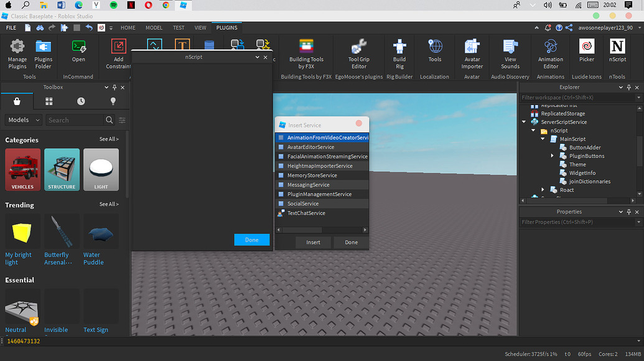Select TextChatService in the list
The height and width of the screenshot is (361, 644).
pos(322,213)
